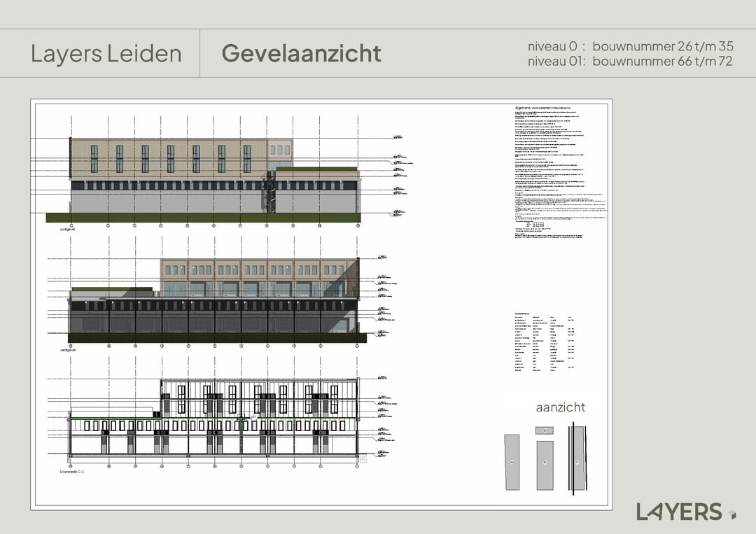Click the 'Layers Leiden' project title

click(106, 53)
